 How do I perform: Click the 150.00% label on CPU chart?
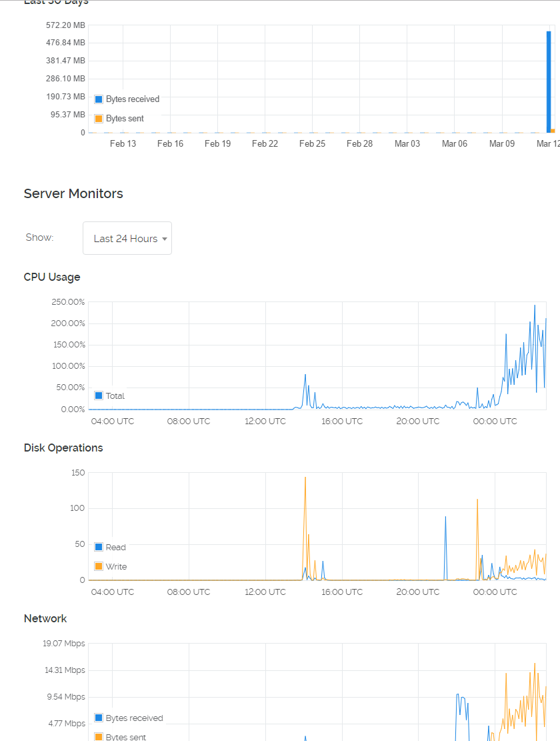pyautogui.click(x=69, y=345)
